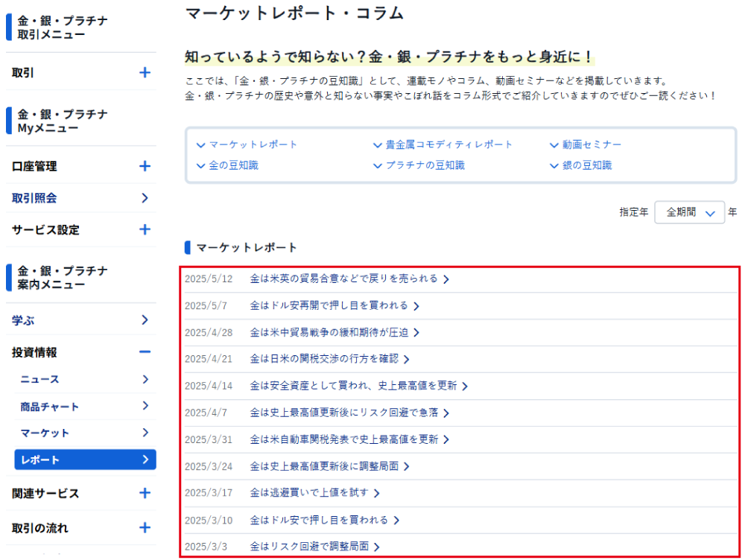Viewport: 745px width, 560px height.
Task: Open the 2025/5/12 report 金は米英の貿易合意などで戻りを売られる
Action: [x=344, y=279]
